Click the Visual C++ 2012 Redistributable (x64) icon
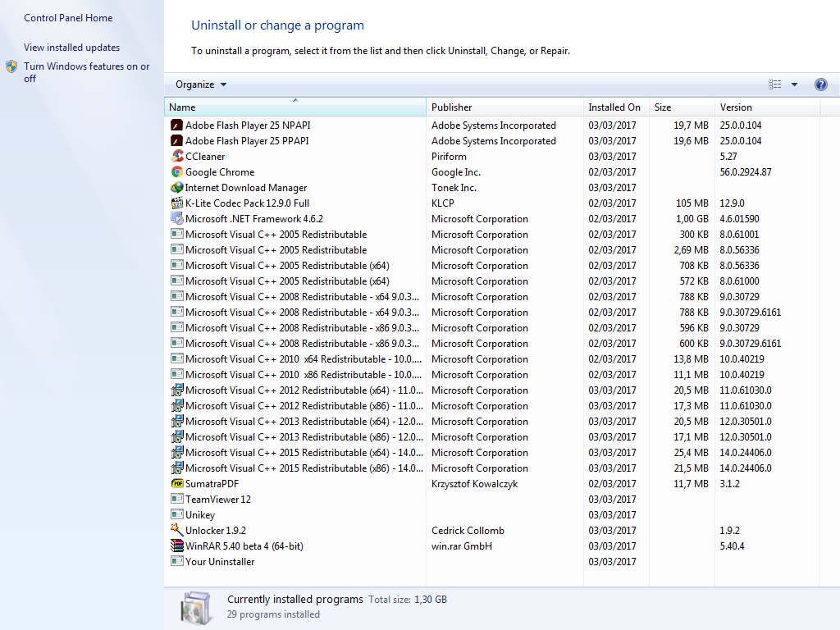The image size is (840, 630). [x=177, y=390]
